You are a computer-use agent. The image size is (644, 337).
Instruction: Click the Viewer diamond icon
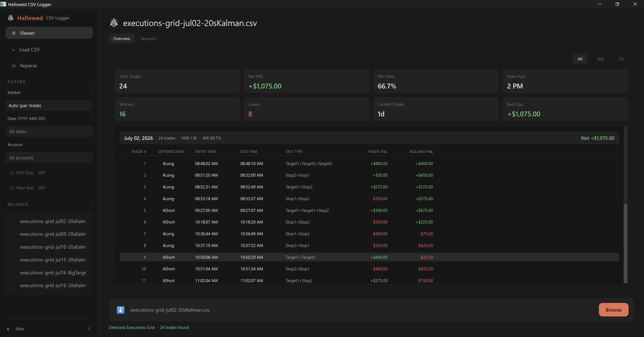pyautogui.click(x=14, y=33)
